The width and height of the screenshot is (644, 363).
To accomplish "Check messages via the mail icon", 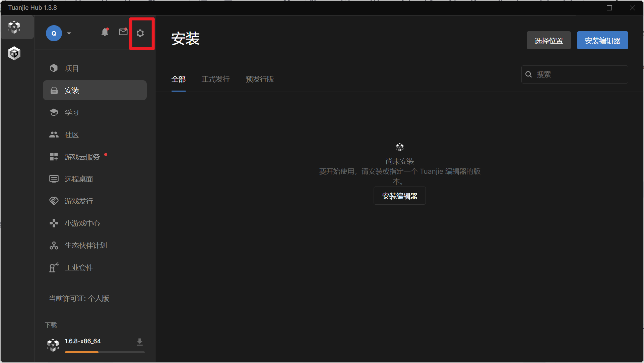I will [123, 32].
